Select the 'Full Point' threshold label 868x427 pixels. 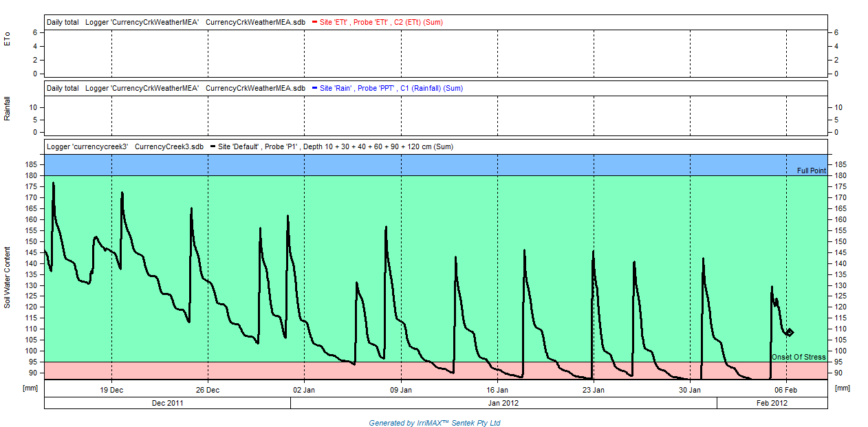(x=811, y=171)
